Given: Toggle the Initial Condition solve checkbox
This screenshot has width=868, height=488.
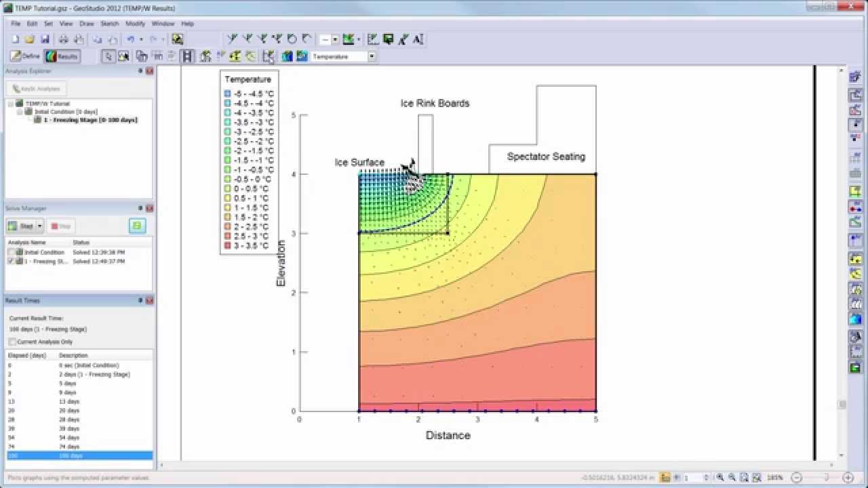Looking at the screenshot, I should [x=11, y=252].
